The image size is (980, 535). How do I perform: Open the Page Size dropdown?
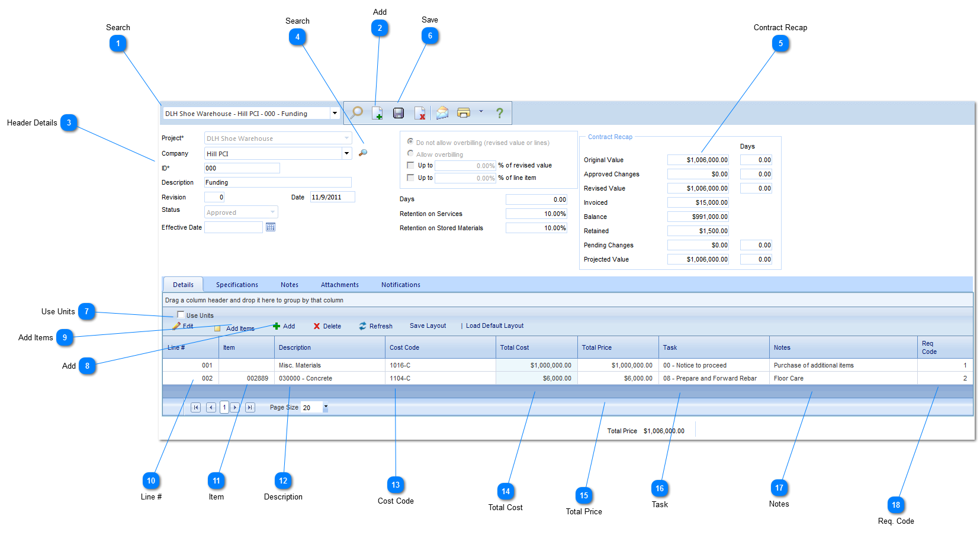coord(326,407)
